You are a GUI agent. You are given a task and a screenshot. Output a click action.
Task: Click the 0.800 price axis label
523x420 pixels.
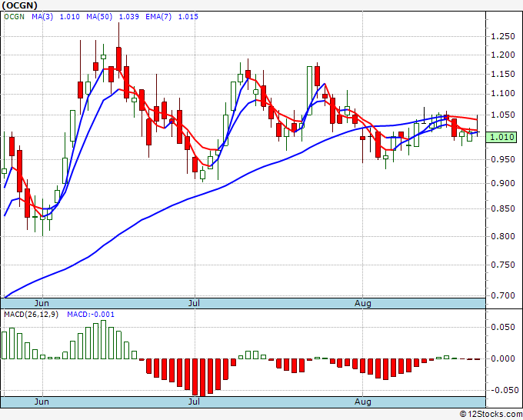pos(503,236)
